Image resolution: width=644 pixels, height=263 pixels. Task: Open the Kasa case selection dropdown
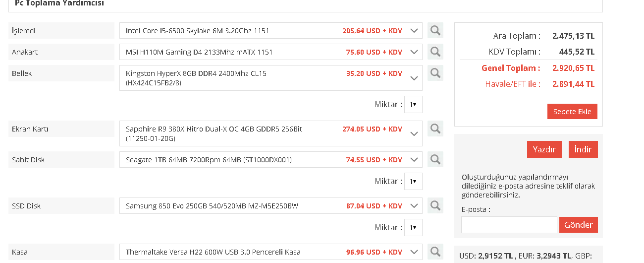coord(414,252)
